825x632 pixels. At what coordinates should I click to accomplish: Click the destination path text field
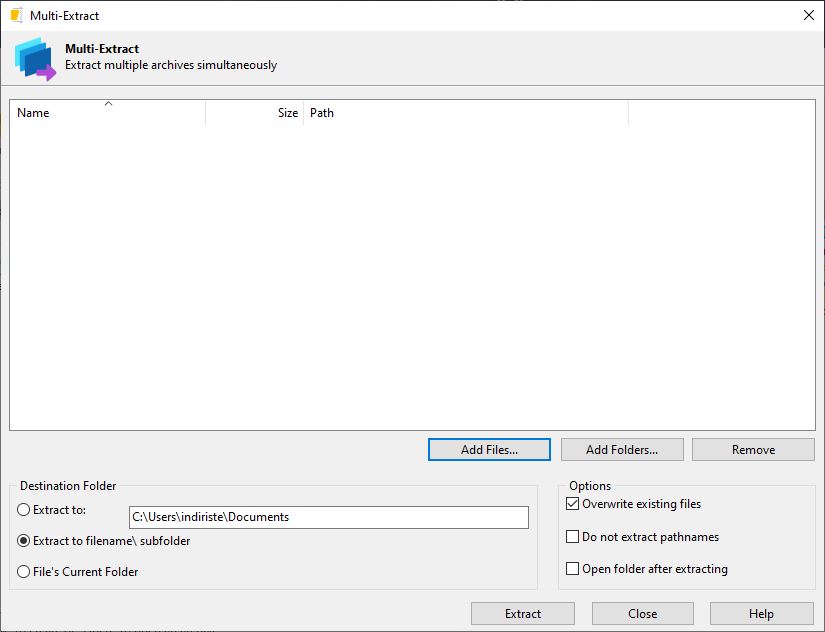click(328, 517)
